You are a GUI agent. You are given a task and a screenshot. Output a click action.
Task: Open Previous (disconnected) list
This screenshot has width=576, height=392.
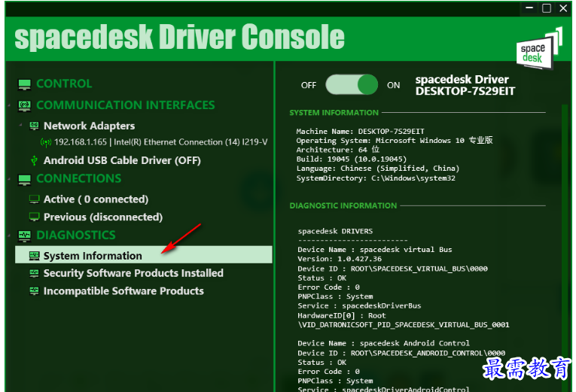[103, 217]
